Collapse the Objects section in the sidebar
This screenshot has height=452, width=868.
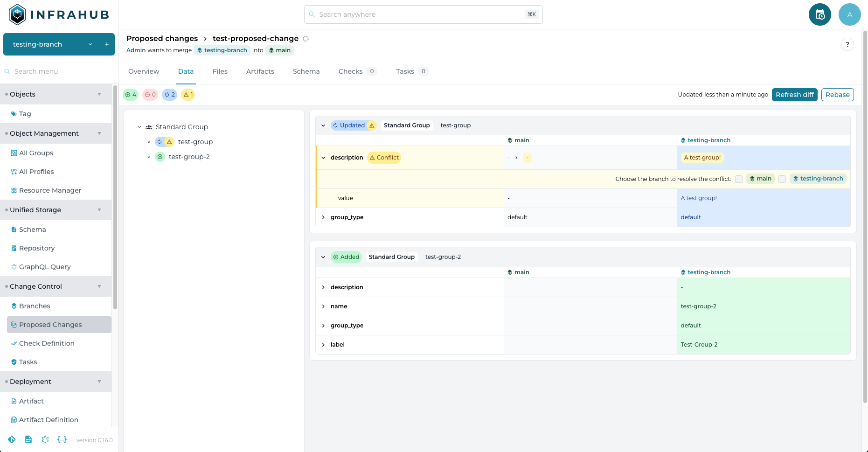tap(99, 94)
